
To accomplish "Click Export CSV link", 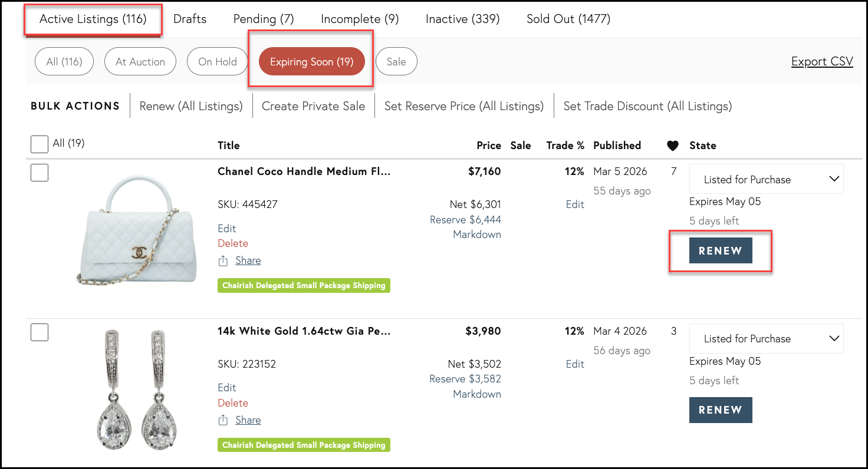I will pyautogui.click(x=822, y=61).
